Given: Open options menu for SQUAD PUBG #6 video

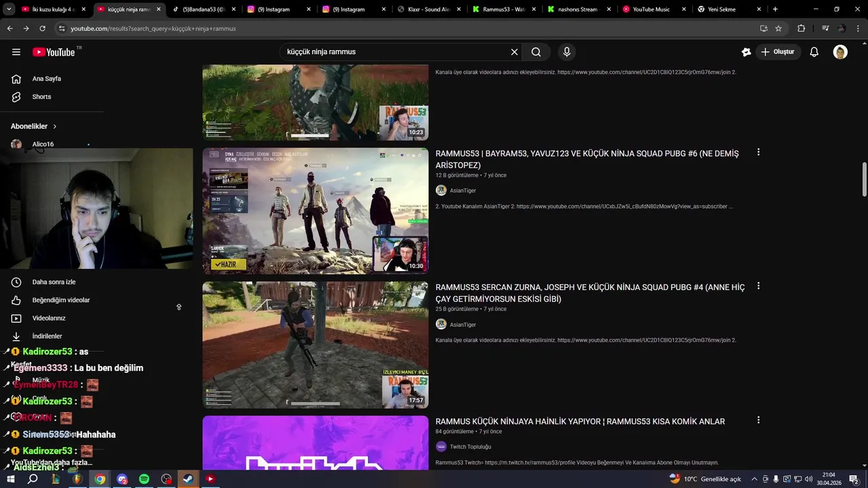Looking at the screenshot, I should click(x=758, y=152).
